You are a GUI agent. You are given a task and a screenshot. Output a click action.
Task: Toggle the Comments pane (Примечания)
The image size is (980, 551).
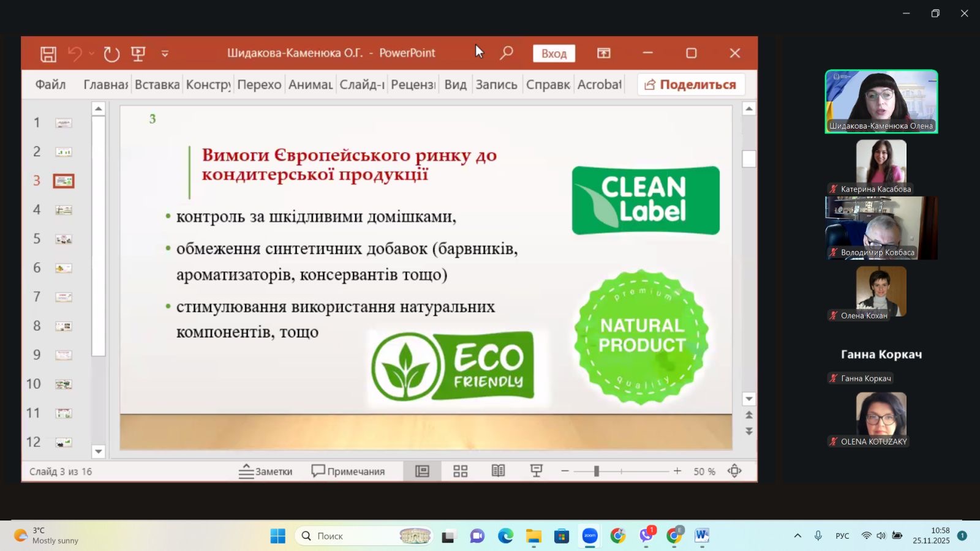[348, 471]
